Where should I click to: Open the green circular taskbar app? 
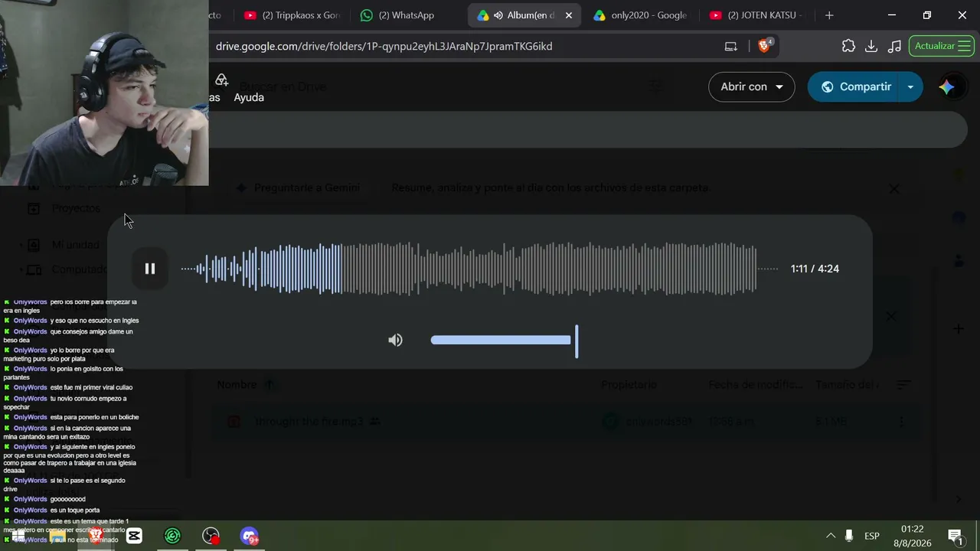tap(172, 536)
